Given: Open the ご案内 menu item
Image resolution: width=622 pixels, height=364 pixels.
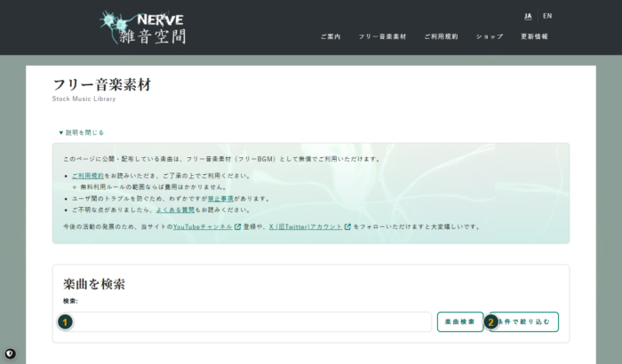Looking at the screenshot, I should coord(331,36).
